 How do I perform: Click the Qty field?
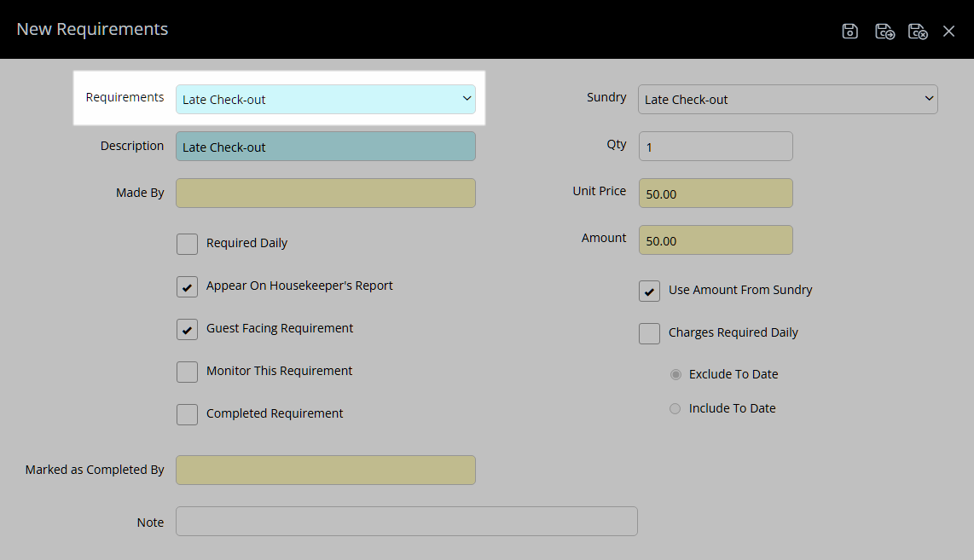click(716, 147)
